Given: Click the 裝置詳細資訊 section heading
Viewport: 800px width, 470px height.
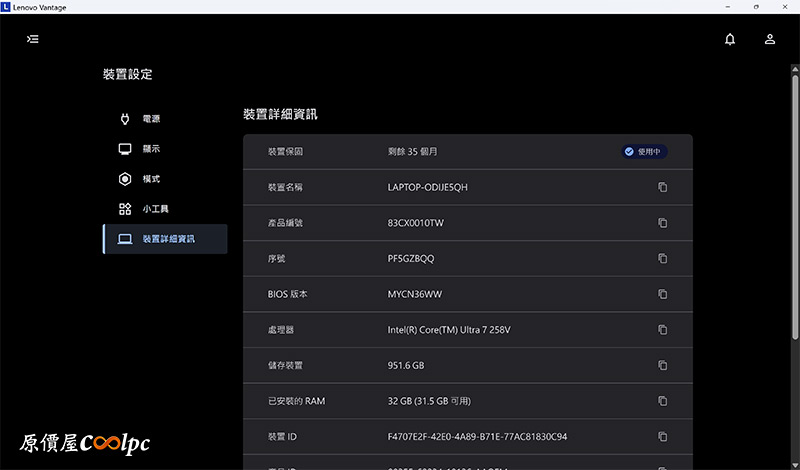Looking at the screenshot, I should click(x=281, y=114).
